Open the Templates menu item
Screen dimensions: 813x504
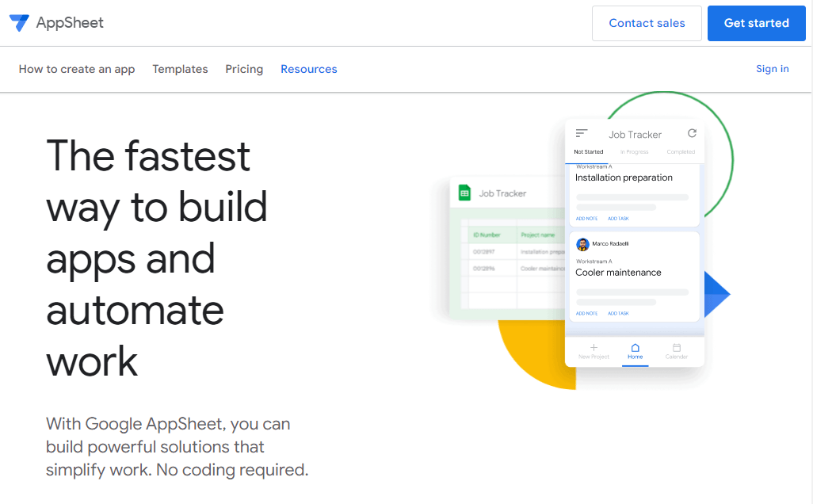(x=180, y=69)
